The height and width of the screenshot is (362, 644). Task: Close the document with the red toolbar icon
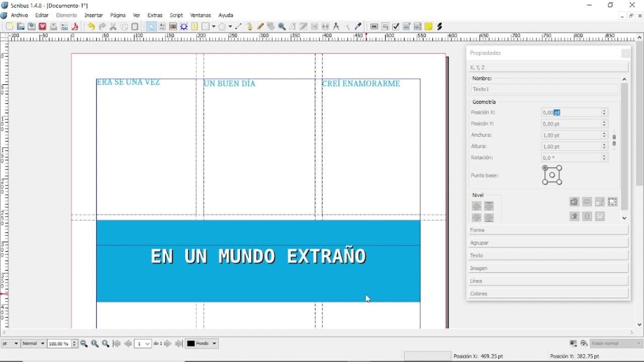point(42,27)
